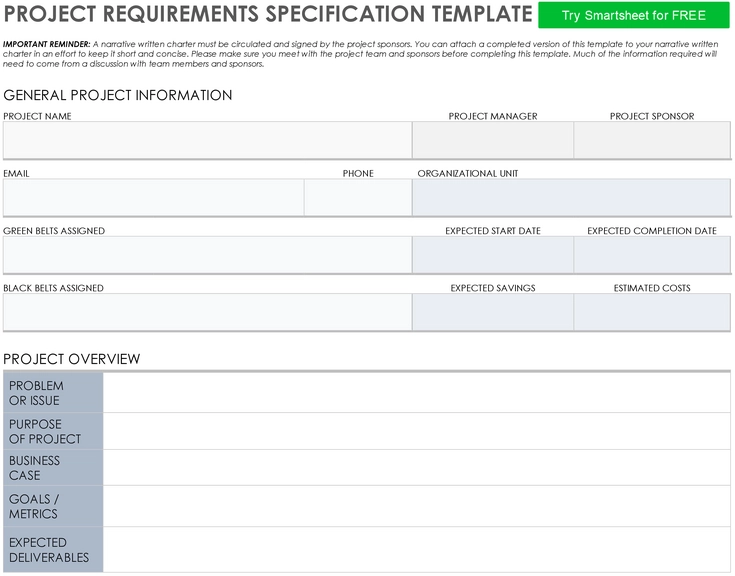The height and width of the screenshot is (576, 735).
Task: Click the Expected Completion Date cell
Action: [652, 255]
